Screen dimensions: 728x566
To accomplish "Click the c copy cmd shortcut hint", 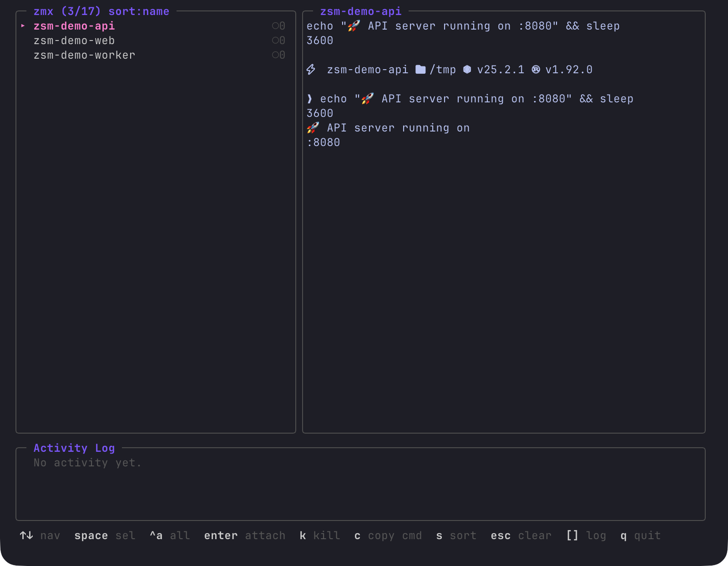I will click(x=388, y=536).
